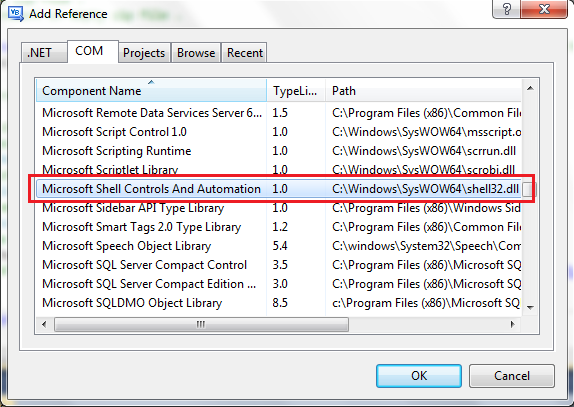Viewport: 574px width, 407px height.
Task: Click version 8.5 in SQLDMO row
Action: click(280, 303)
